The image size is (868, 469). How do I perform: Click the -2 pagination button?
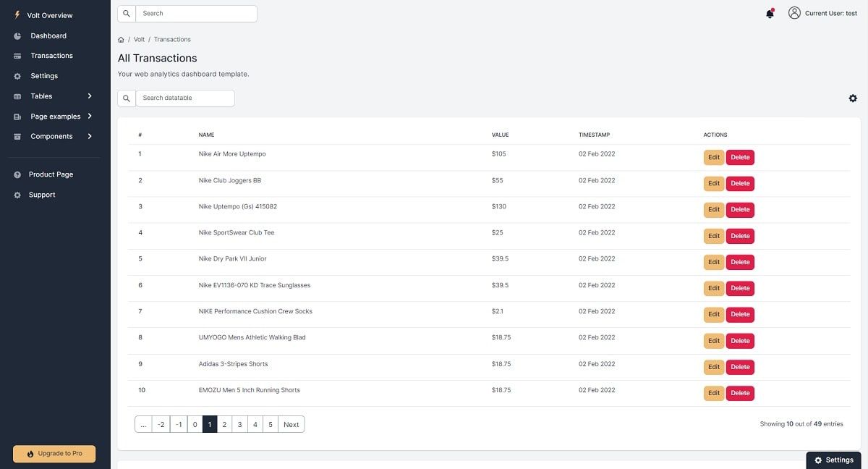(161, 425)
